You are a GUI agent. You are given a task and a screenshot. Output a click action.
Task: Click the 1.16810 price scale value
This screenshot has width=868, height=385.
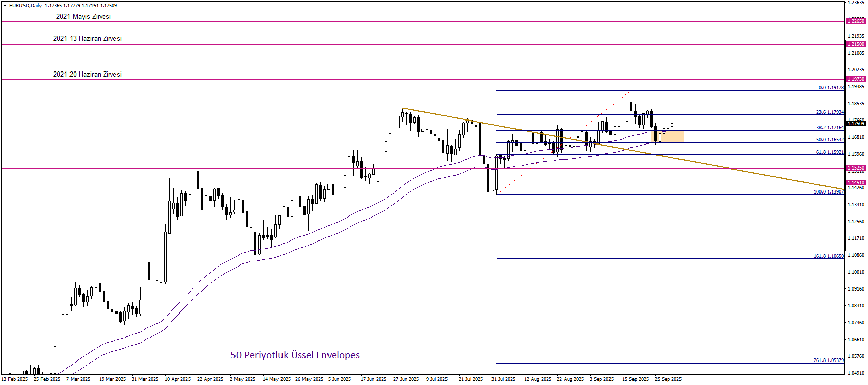coord(856,137)
